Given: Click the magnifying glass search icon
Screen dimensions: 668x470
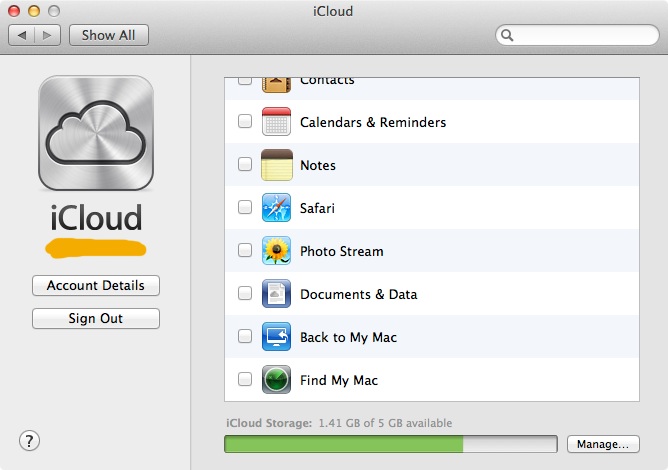Looking at the screenshot, I should [507, 35].
